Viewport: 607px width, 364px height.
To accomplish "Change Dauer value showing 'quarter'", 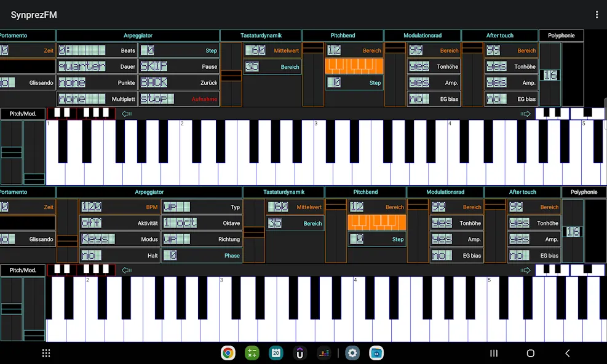I will [97, 66].
